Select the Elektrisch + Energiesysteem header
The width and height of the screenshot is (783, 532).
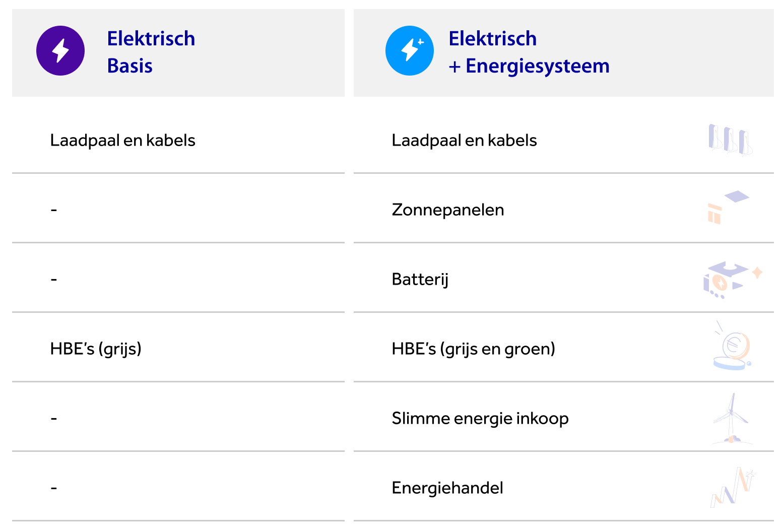point(529,52)
